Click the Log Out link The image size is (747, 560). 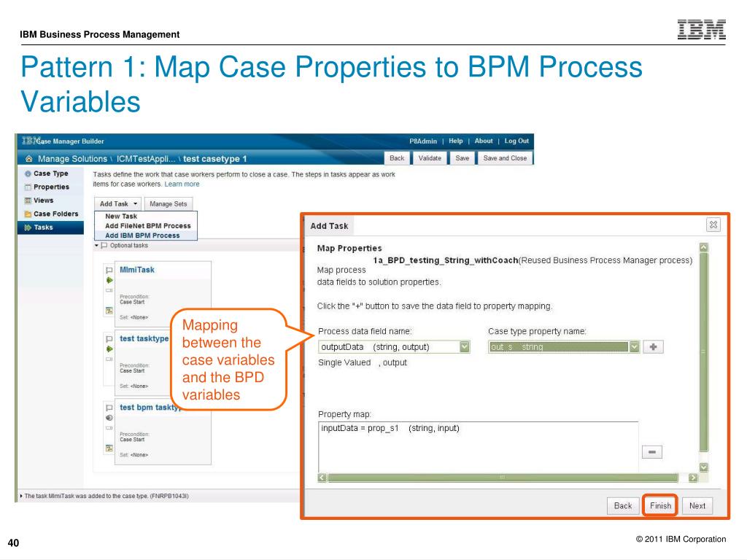point(517,141)
